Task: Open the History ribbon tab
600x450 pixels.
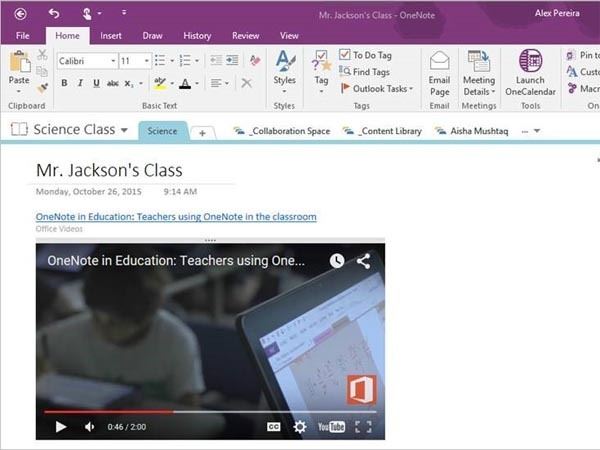Action: click(x=197, y=36)
